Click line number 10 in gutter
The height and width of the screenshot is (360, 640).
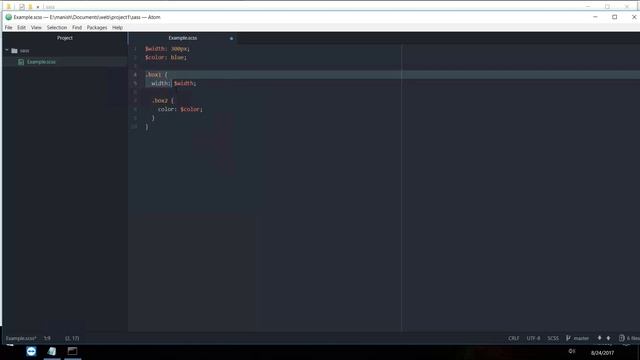tap(134, 127)
